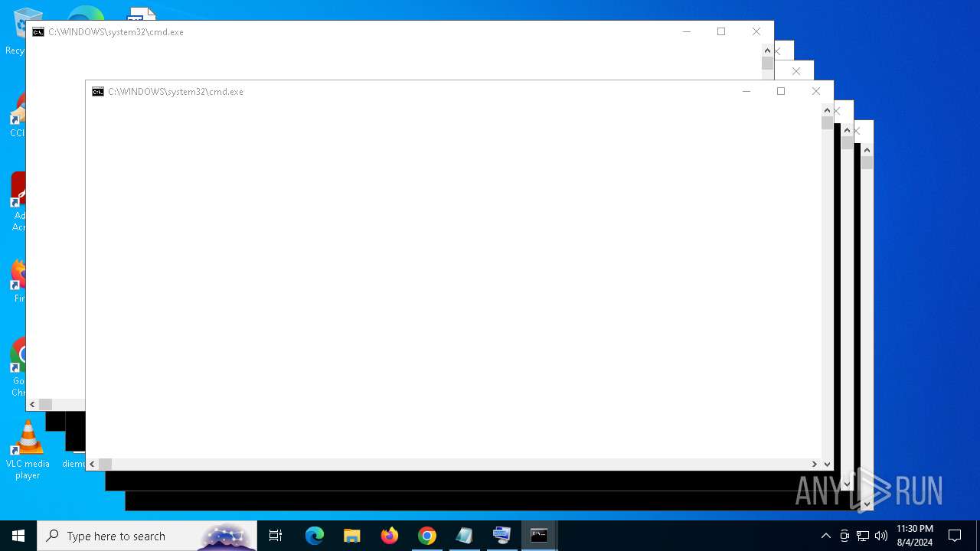Screen dimensions: 980x551
Task: Minimize the back cmd.exe window
Action: [x=687, y=32]
